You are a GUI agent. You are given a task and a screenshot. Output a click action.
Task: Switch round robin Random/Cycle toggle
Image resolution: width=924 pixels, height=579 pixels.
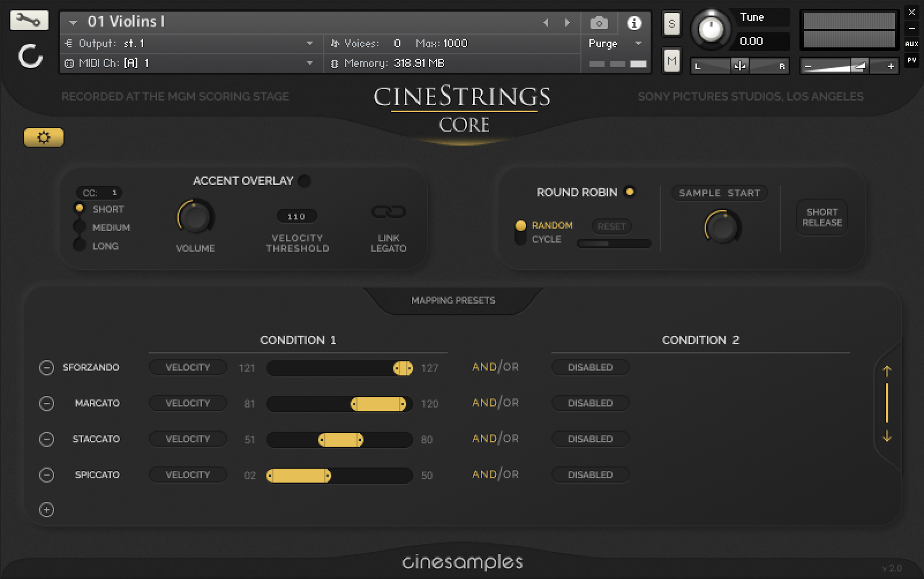521,232
